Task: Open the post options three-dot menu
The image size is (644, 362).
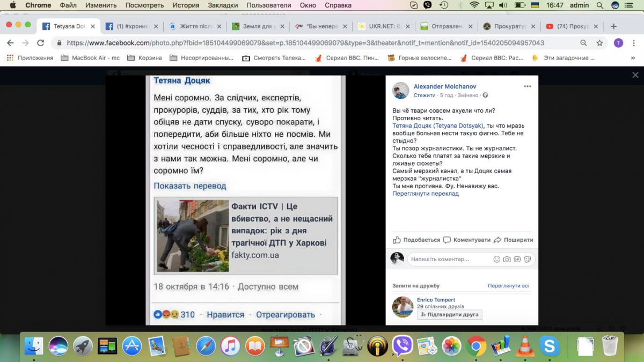Action: click(527, 86)
